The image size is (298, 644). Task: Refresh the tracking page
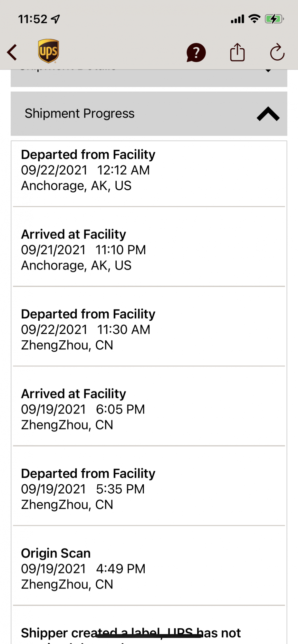277,52
